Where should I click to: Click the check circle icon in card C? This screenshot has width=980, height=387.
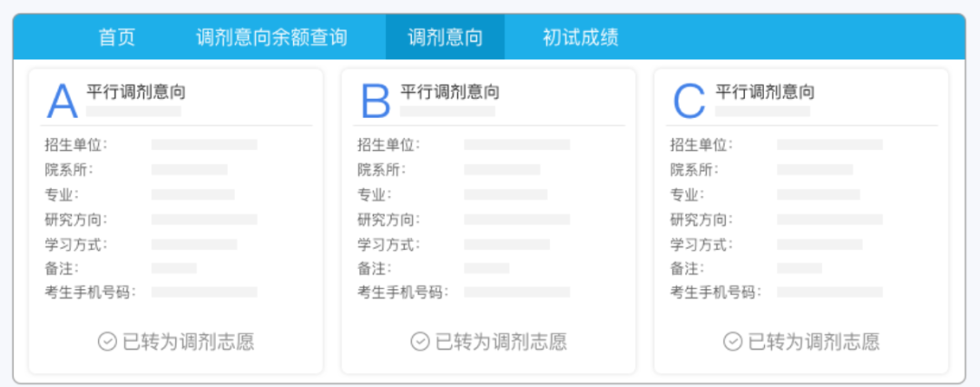coord(733,342)
